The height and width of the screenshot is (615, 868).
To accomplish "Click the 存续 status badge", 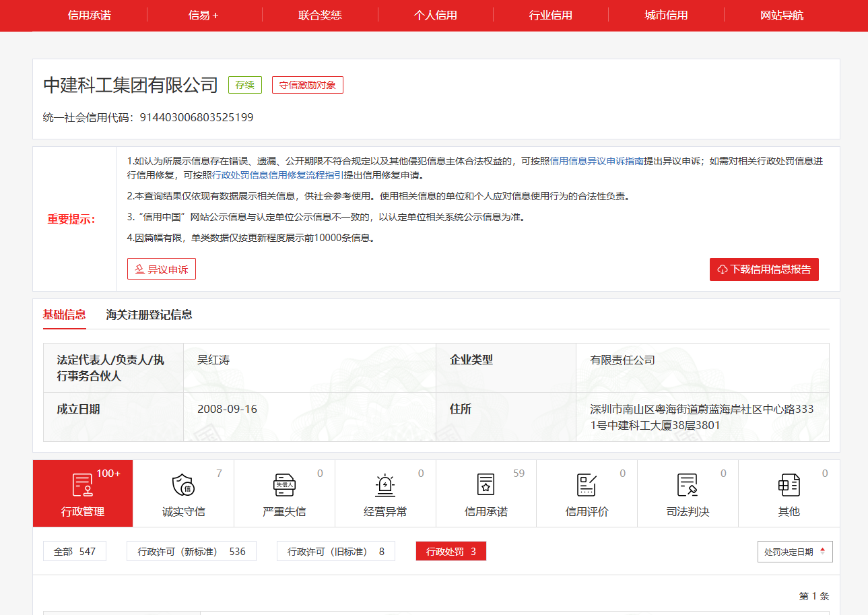I will tap(245, 85).
